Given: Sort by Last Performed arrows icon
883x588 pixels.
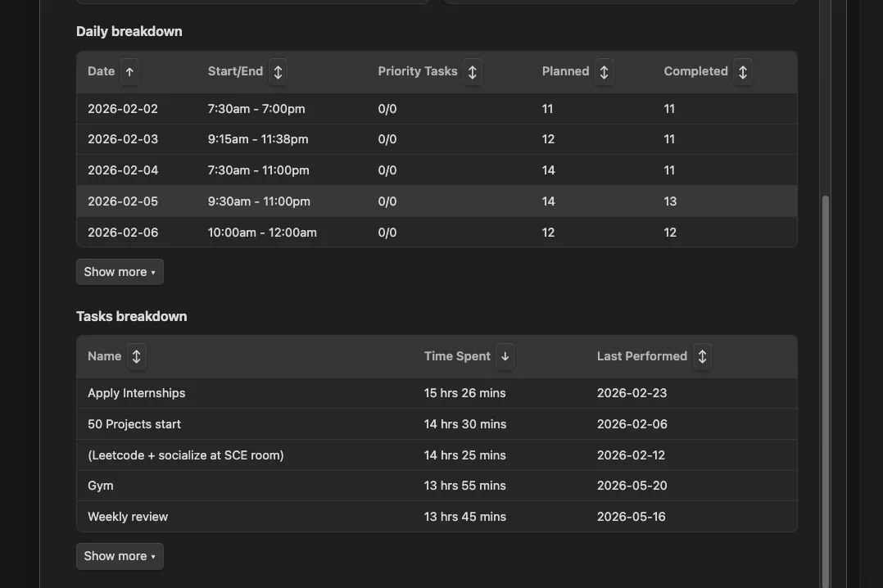Looking at the screenshot, I should [x=702, y=356].
